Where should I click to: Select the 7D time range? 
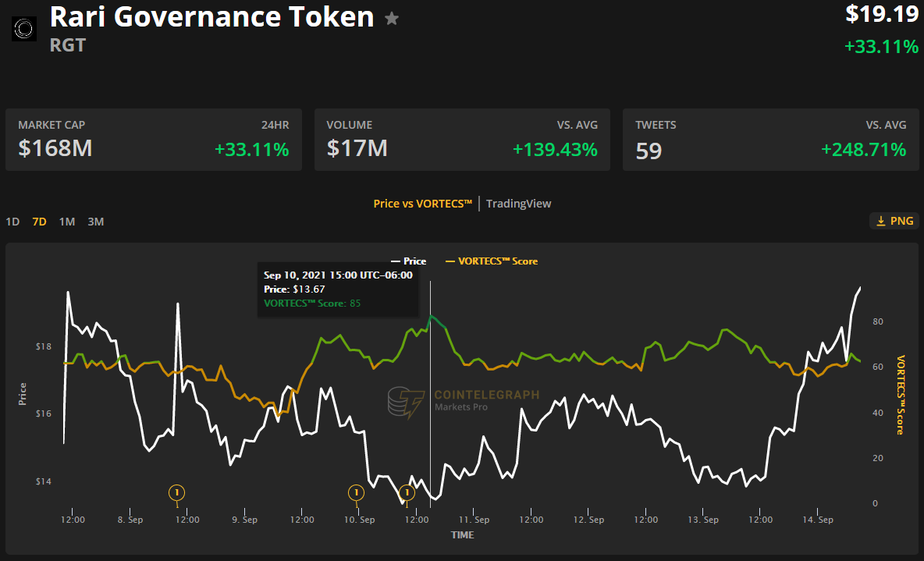point(39,222)
